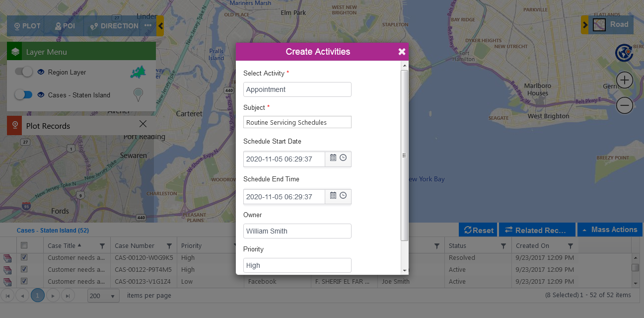Click the filter icon on Case Title column
The image size is (644, 318).
tap(102, 246)
